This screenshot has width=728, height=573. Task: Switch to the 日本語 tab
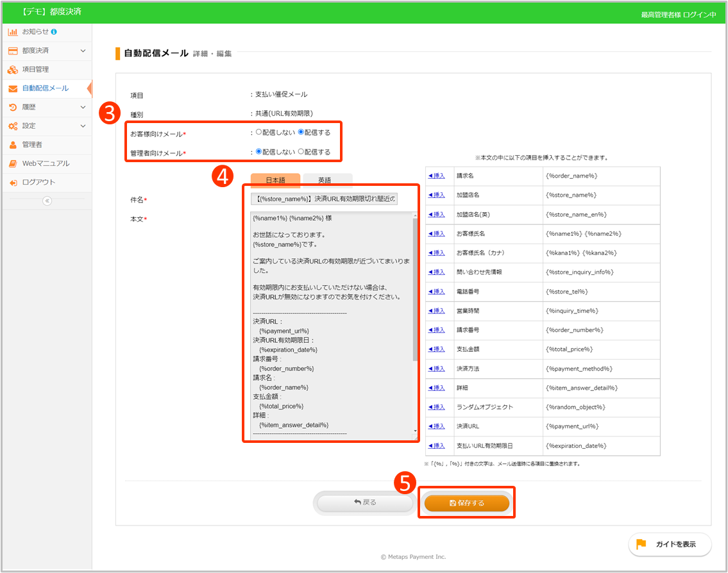[275, 180]
